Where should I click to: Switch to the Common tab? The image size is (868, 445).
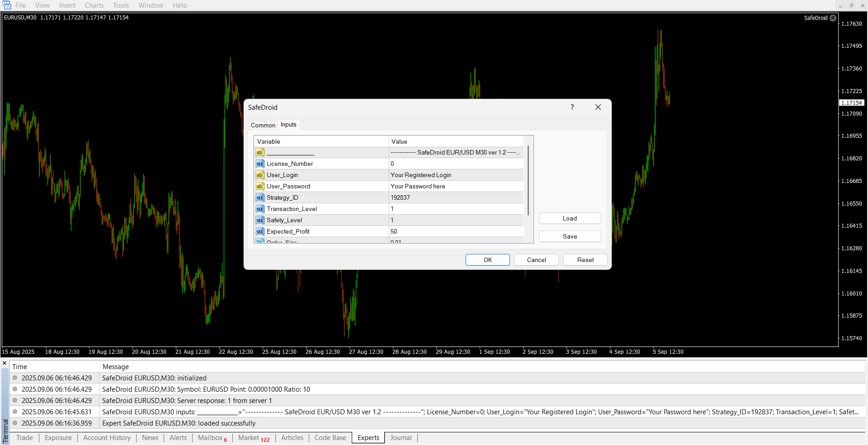(x=263, y=125)
